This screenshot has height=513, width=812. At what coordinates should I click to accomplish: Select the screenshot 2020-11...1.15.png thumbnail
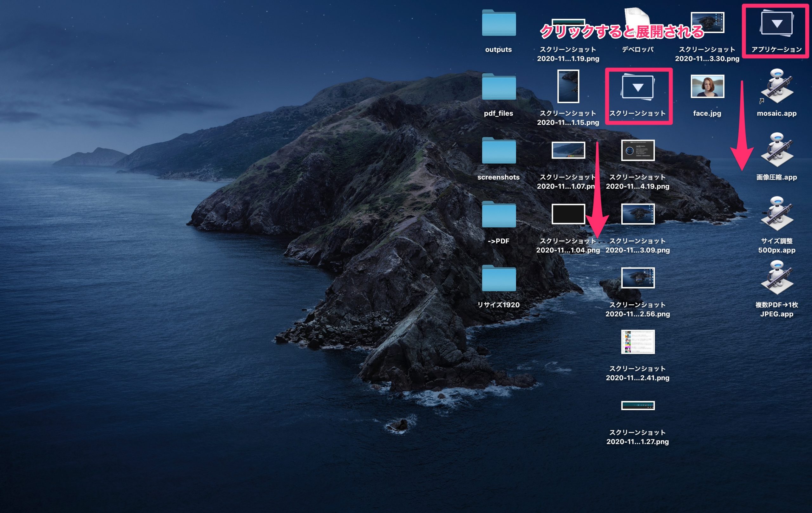(x=568, y=86)
